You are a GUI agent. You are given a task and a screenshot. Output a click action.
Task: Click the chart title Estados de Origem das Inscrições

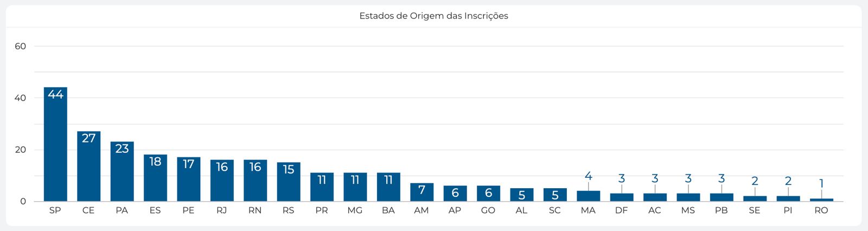pos(433,16)
